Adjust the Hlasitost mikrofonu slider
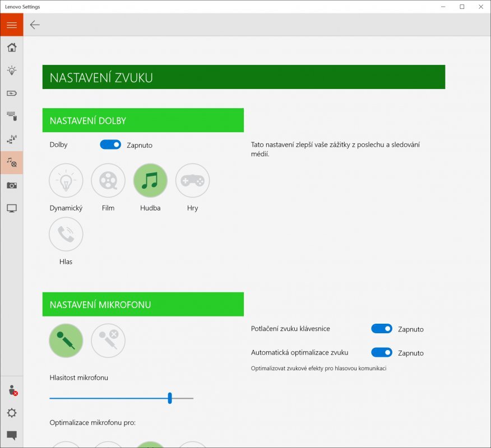 pos(170,398)
